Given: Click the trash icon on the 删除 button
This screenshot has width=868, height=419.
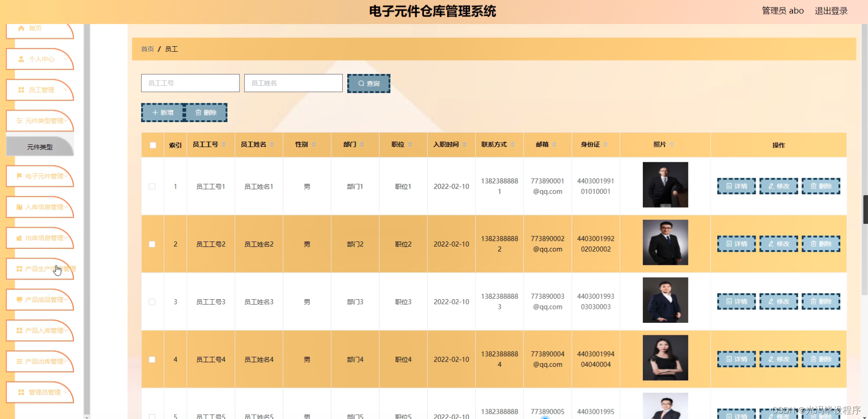Looking at the screenshot, I should coord(197,112).
